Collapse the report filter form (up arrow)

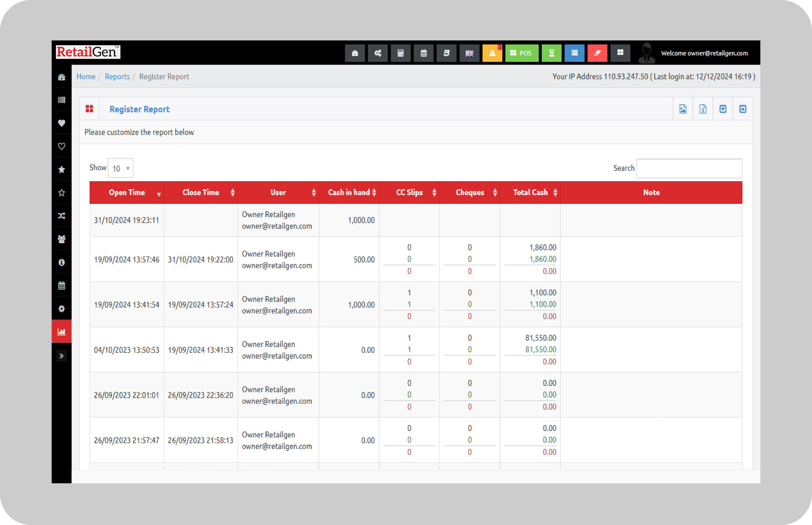pos(743,109)
